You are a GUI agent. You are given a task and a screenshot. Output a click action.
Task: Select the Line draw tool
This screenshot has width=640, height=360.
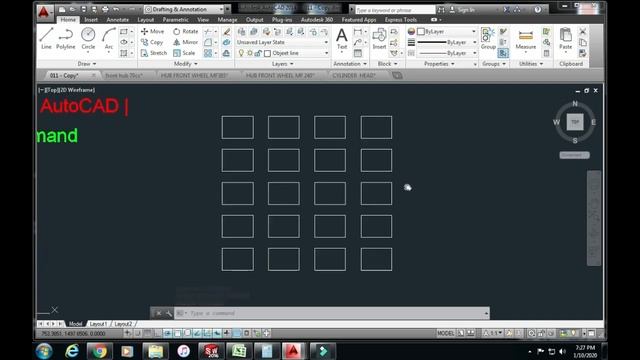[46, 39]
